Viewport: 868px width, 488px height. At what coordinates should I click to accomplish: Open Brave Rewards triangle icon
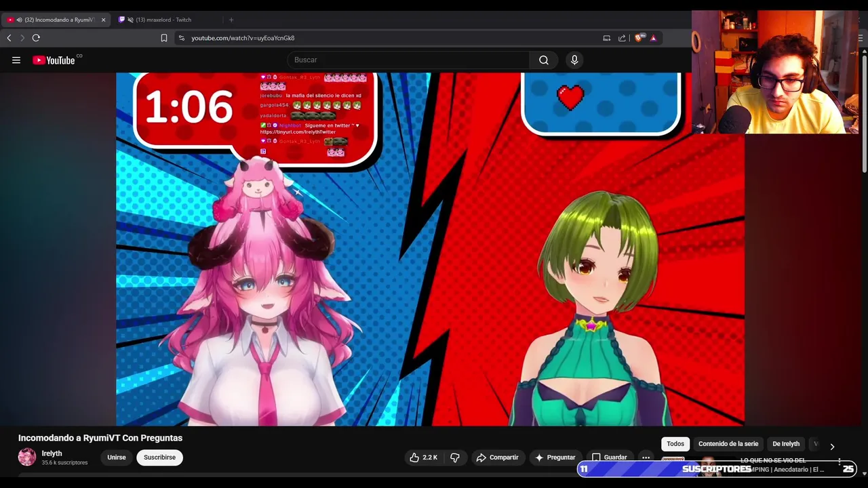coord(653,38)
